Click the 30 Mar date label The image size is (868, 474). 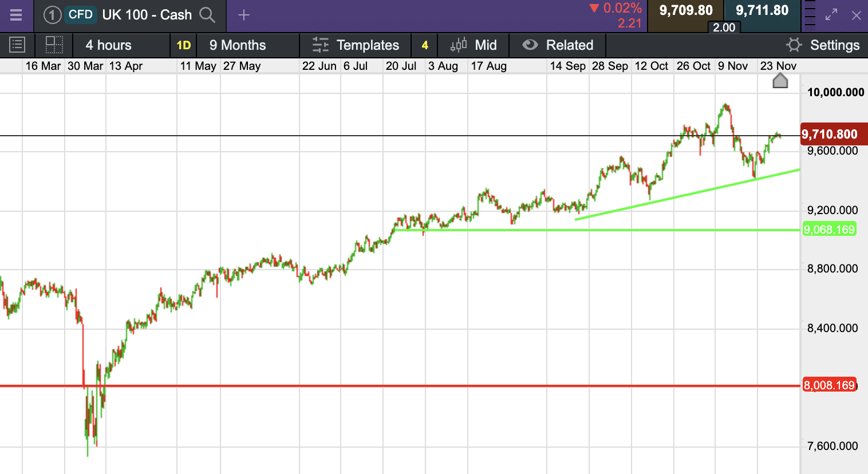[85, 66]
